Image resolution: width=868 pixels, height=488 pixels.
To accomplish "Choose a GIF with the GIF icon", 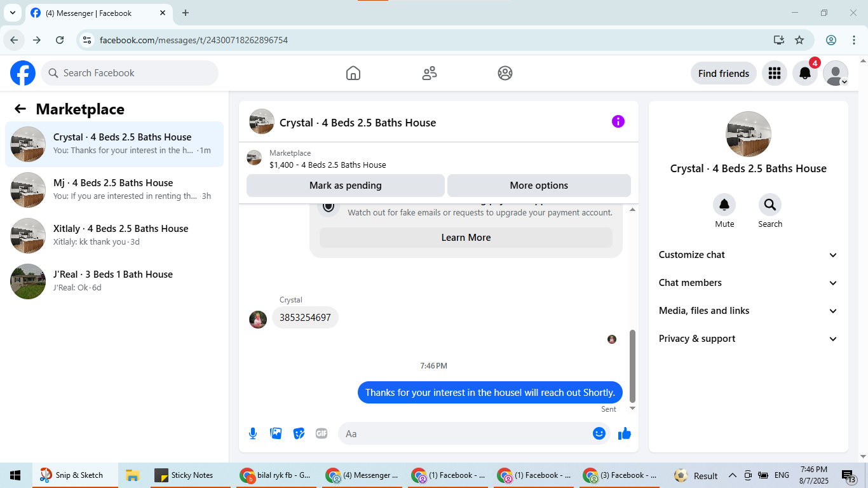I will [322, 433].
